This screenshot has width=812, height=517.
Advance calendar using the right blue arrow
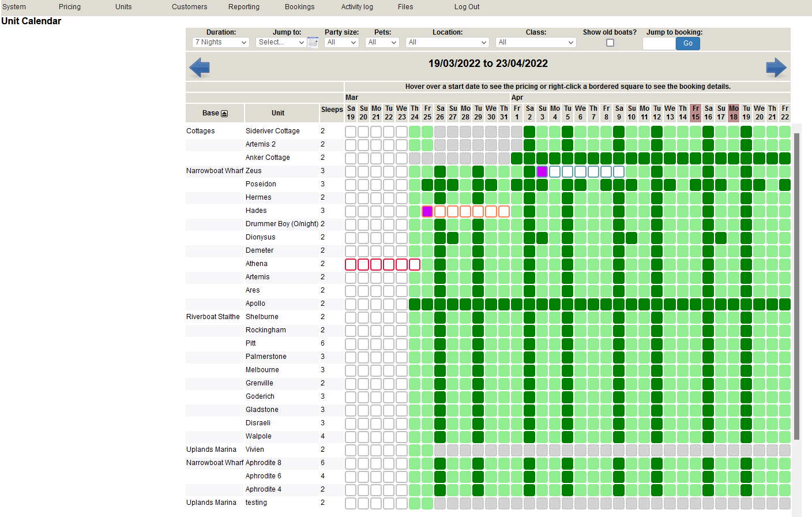[776, 68]
